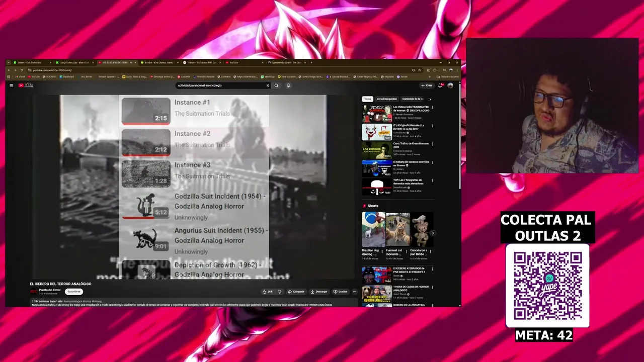The height and width of the screenshot is (362, 644).
Task: Start voice search with the microphone icon
Action: (x=288, y=85)
